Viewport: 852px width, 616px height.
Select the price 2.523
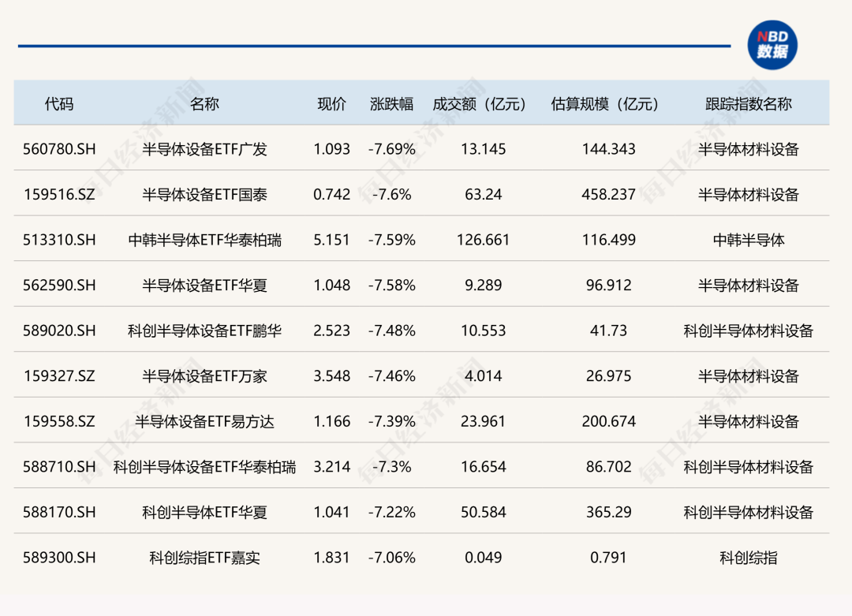click(331, 330)
